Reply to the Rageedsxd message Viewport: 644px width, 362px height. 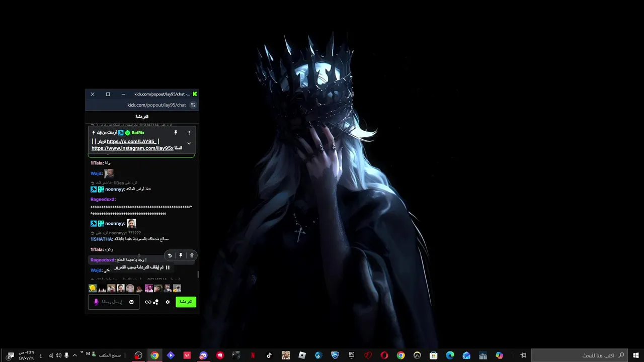pyautogui.click(x=170, y=255)
